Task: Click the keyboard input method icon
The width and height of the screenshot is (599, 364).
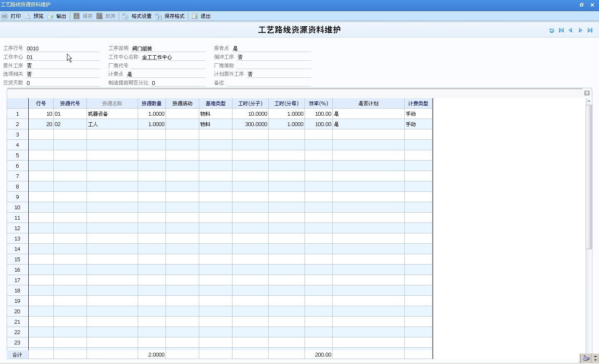Action: tap(586, 358)
